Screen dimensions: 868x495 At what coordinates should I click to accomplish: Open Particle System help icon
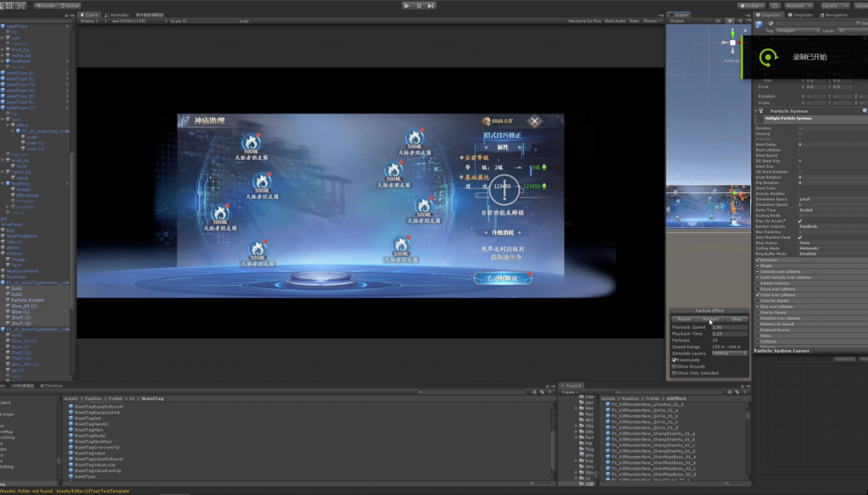864,111
